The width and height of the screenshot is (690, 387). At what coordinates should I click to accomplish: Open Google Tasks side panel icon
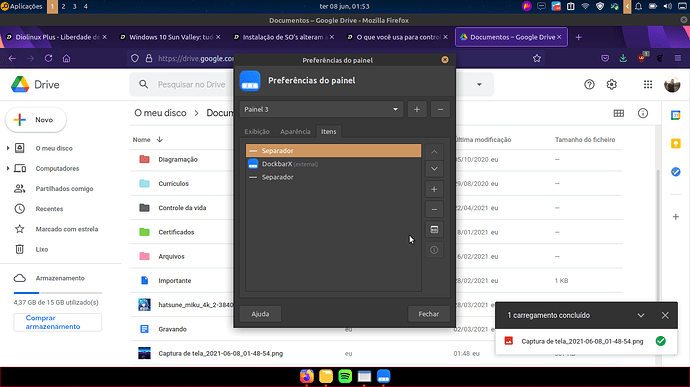click(675, 172)
